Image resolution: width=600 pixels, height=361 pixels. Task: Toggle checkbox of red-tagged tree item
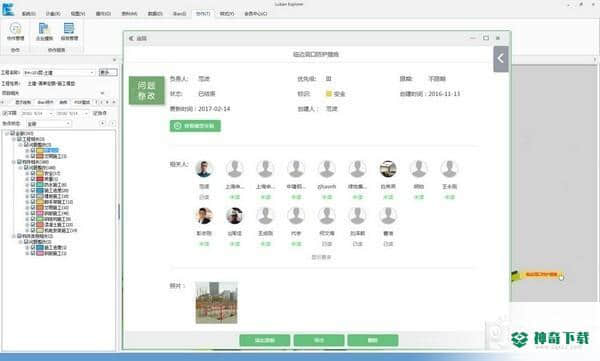pyautogui.click(x=33, y=179)
